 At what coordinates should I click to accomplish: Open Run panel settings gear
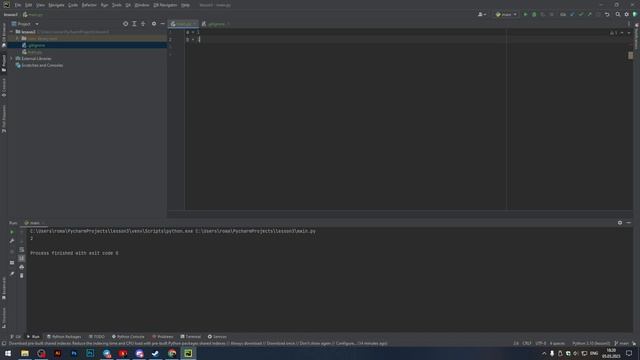tap(620, 223)
